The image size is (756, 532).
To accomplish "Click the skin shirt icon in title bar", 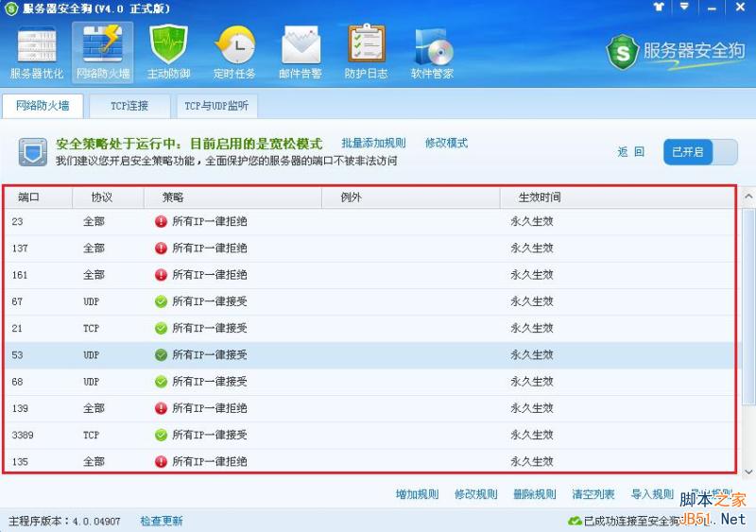I will pyautogui.click(x=659, y=8).
